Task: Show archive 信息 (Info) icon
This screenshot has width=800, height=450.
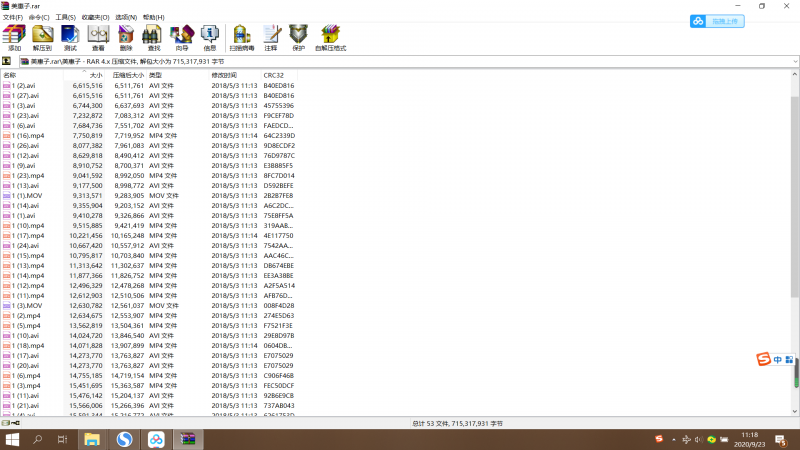Action: click(210, 38)
